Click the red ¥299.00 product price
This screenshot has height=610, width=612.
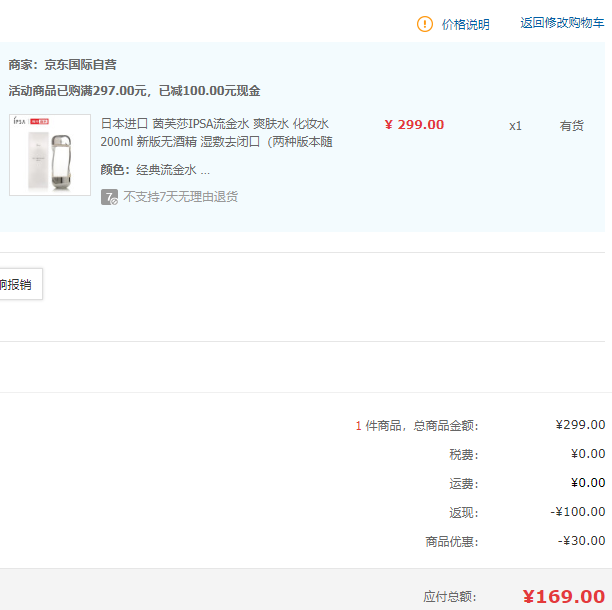point(414,124)
